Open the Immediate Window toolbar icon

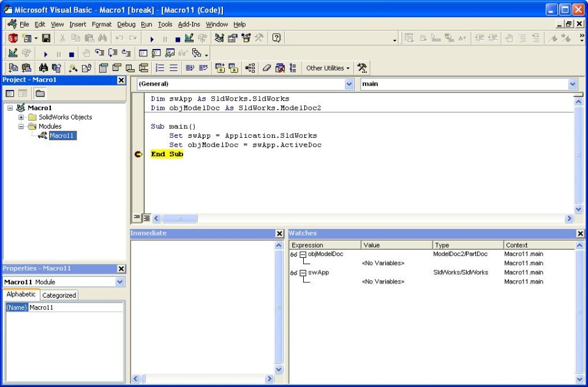click(156, 53)
